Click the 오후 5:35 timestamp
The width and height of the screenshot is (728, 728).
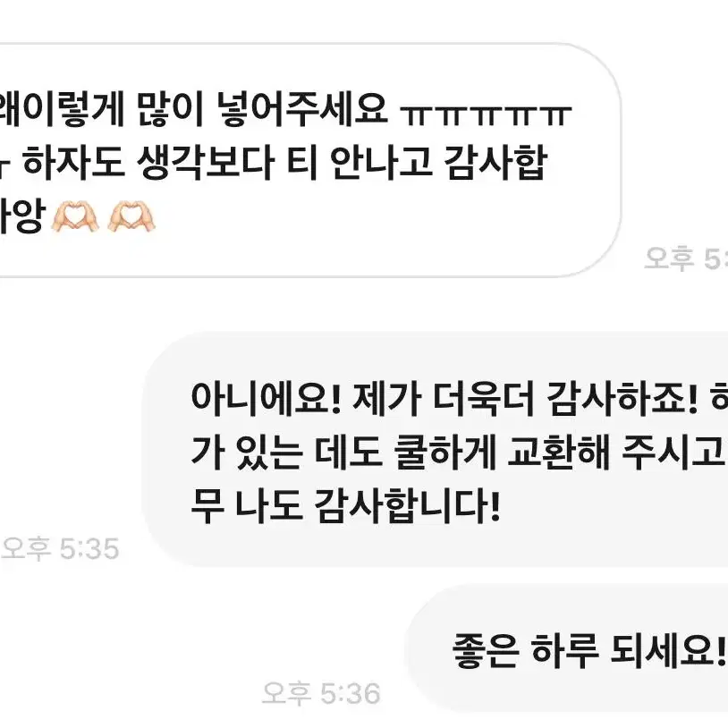pyautogui.click(x=60, y=548)
